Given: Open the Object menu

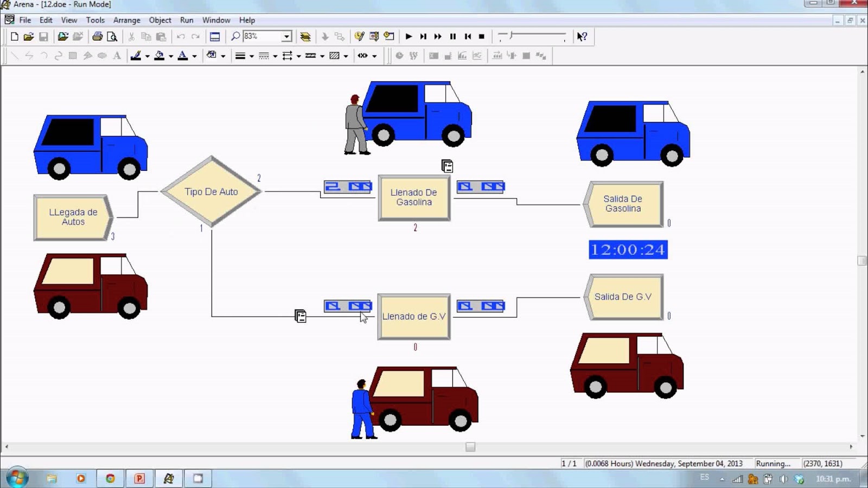Looking at the screenshot, I should [160, 20].
